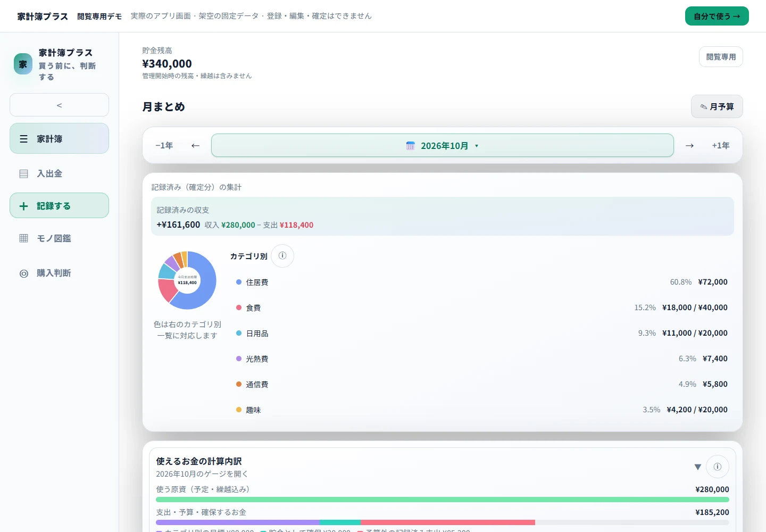
Task: Click the 月まとめ heading
Action: (x=163, y=106)
